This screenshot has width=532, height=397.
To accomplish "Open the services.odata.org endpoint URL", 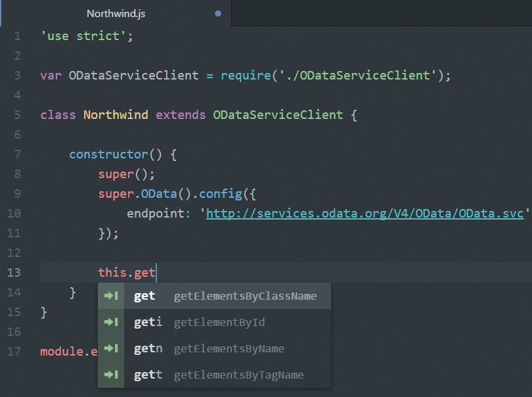I will [x=365, y=214].
